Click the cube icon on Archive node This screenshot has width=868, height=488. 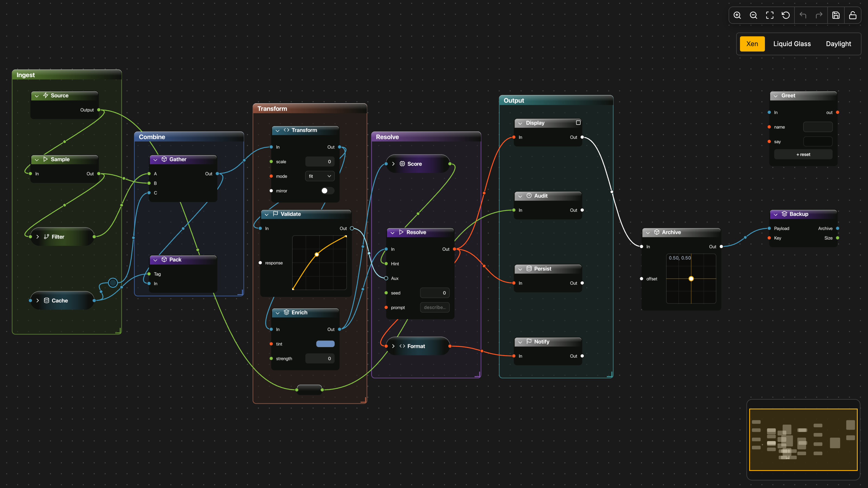click(657, 232)
